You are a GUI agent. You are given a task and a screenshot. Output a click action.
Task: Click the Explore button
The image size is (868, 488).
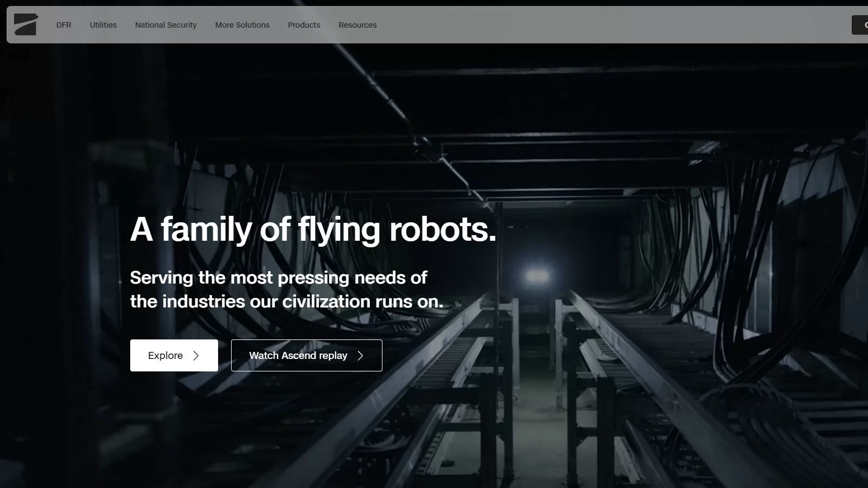(174, 355)
